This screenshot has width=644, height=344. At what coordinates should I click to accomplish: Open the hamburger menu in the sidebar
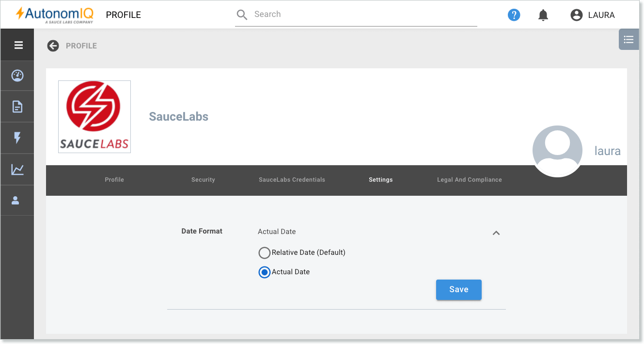(18, 45)
